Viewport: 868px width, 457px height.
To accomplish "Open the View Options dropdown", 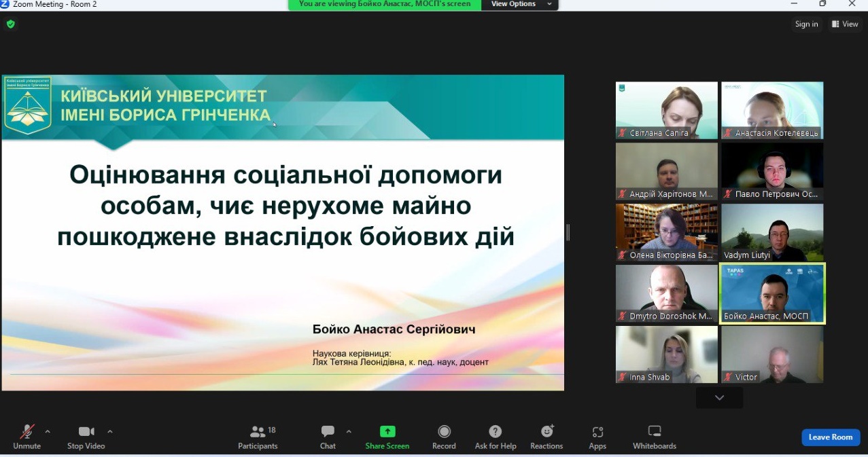I will (x=520, y=3).
